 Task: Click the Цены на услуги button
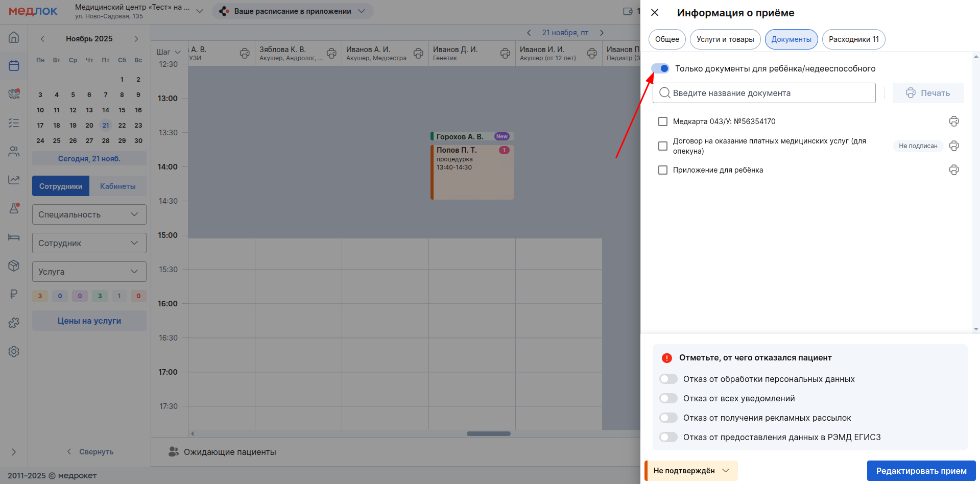[x=89, y=321]
